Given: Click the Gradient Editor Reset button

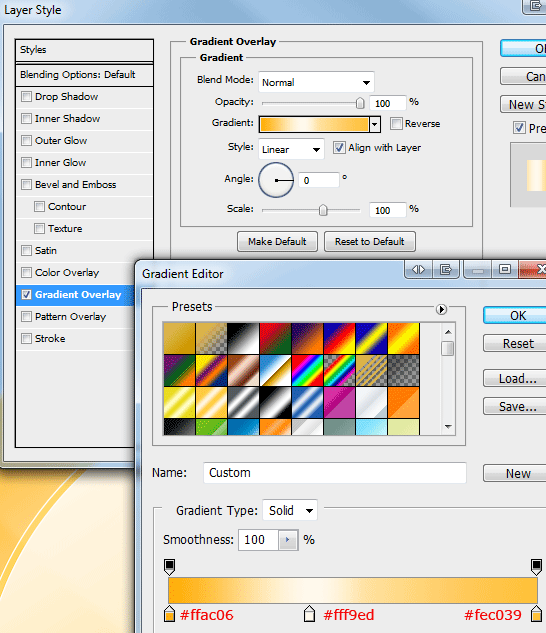Looking at the screenshot, I should point(515,344).
